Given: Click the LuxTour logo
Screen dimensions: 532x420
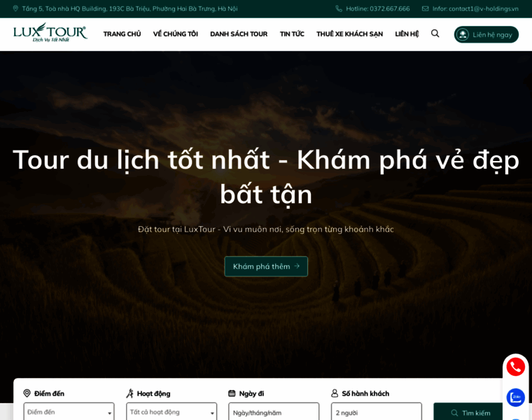Looking at the screenshot, I should point(50,33).
